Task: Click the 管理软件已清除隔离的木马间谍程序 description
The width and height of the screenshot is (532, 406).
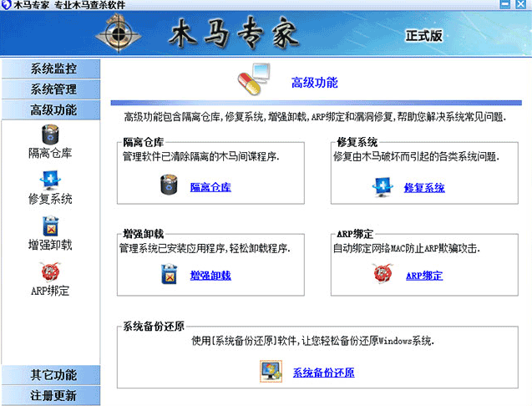Action: click(200, 156)
